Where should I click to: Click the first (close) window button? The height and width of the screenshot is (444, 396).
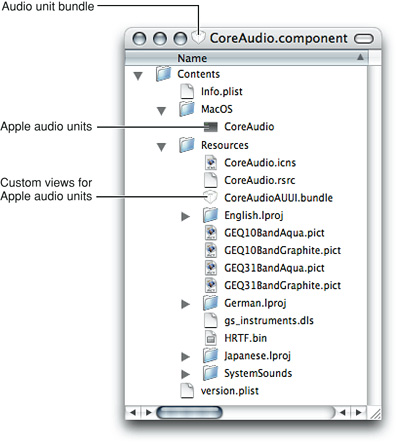pos(139,39)
